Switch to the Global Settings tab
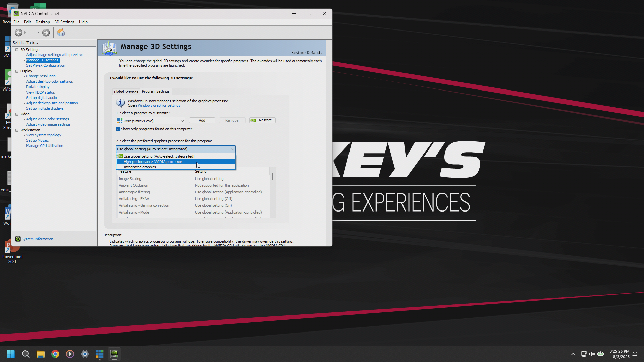This screenshot has width=644, height=362. pyautogui.click(x=126, y=92)
